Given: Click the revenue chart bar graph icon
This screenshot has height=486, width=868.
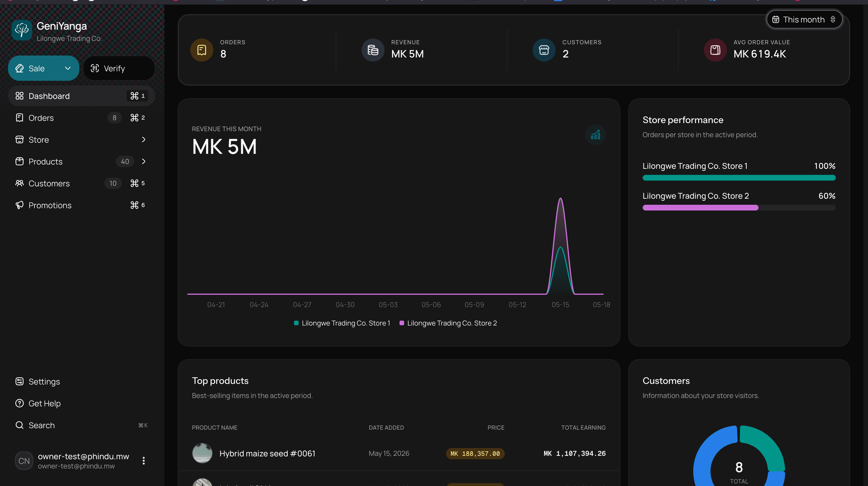Looking at the screenshot, I should tap(596, 135).
